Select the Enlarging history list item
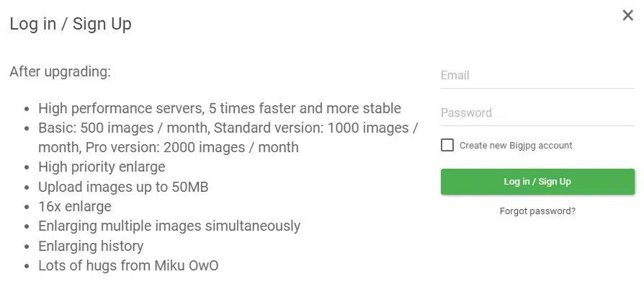The image size is (644, 287). (91, 247)
